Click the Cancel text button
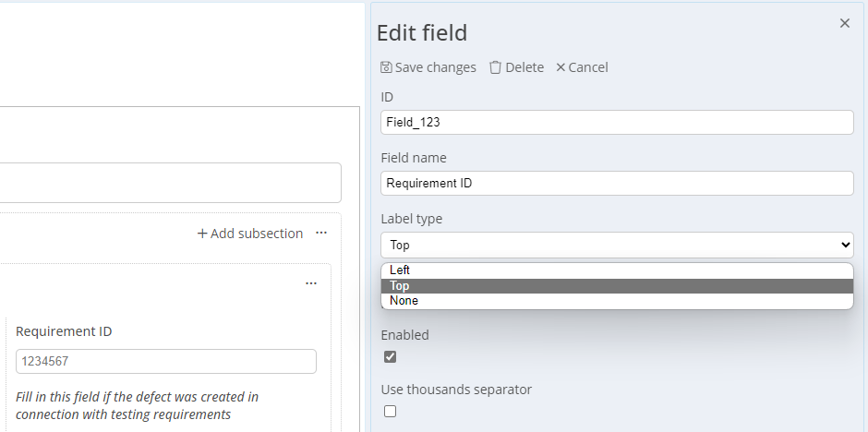 pyautogui.click(x=588, y=67)
